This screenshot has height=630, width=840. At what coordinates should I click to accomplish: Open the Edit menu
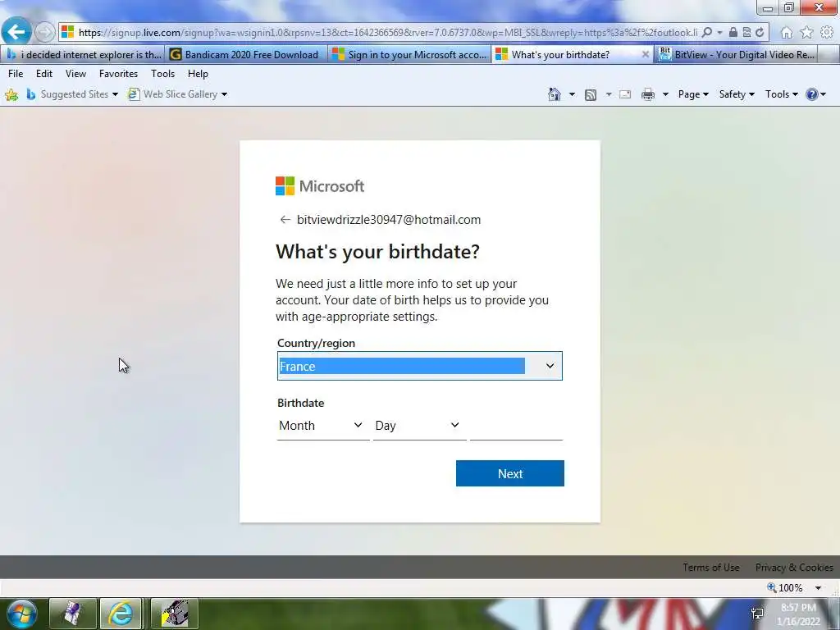(44, 74)
